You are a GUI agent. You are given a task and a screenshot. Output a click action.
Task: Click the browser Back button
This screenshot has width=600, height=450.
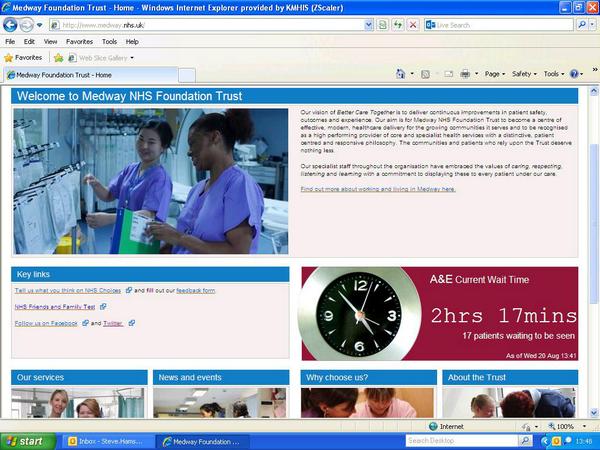pos(10,25)
